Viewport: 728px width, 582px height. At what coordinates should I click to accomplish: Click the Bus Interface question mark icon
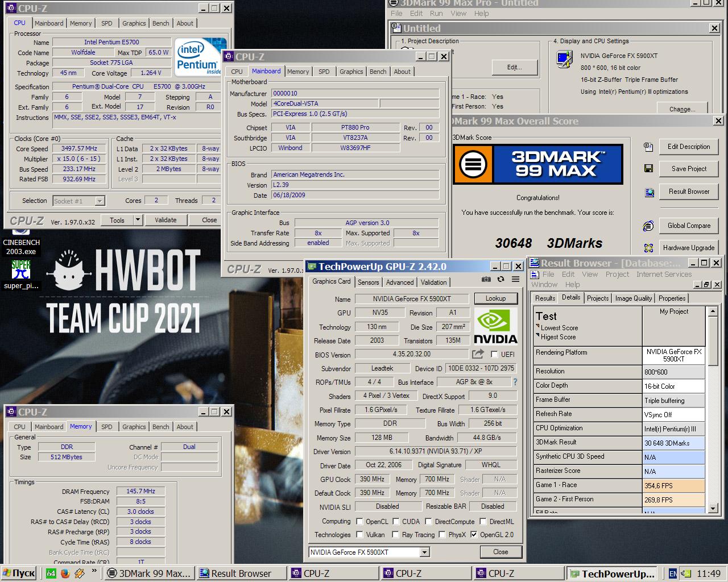coord(515,382)
